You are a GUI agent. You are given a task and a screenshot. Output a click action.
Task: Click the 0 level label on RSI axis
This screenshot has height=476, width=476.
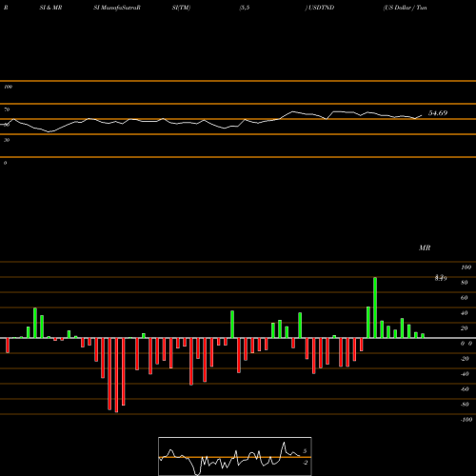(5, 163)
